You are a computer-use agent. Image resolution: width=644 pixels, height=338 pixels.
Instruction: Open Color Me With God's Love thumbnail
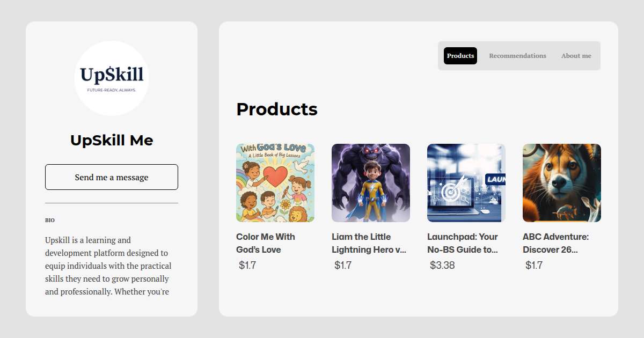pos(275,183)
